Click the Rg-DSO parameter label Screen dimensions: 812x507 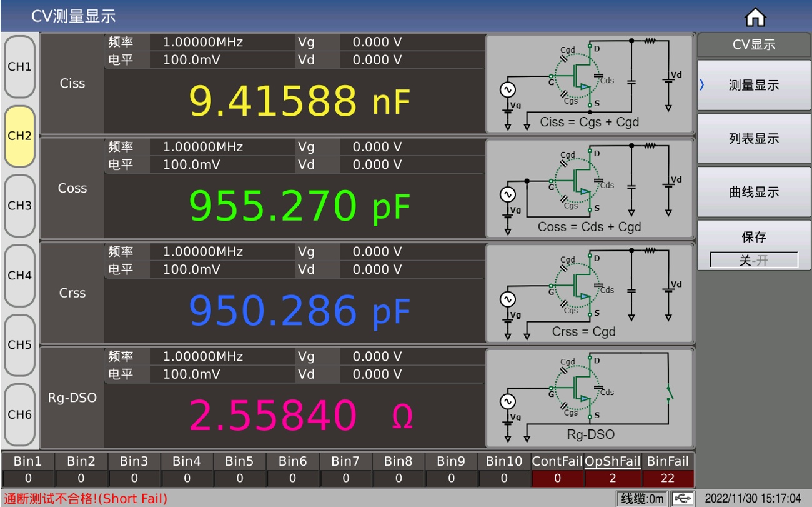tap(72, 398)
